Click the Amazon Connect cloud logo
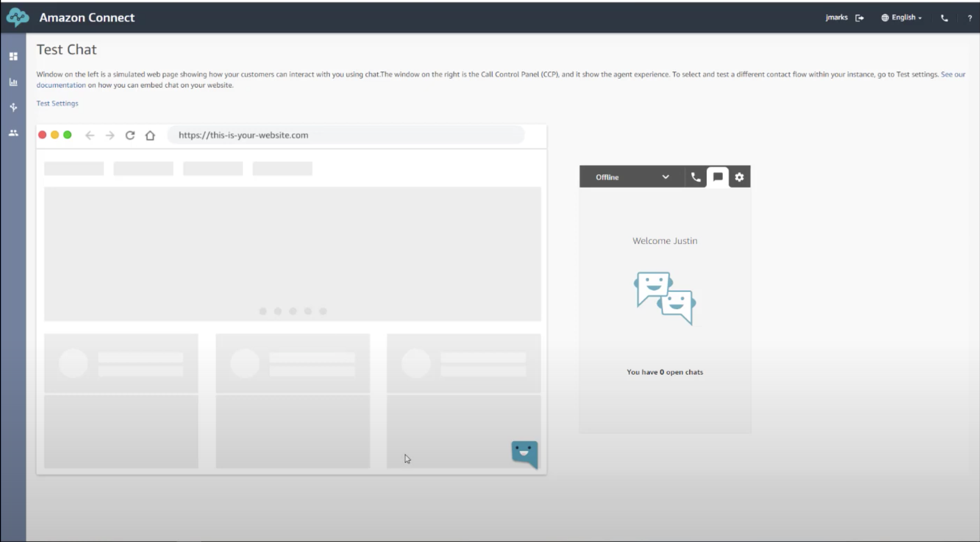The height and width of the screenshot is (542, 980). 18,18
